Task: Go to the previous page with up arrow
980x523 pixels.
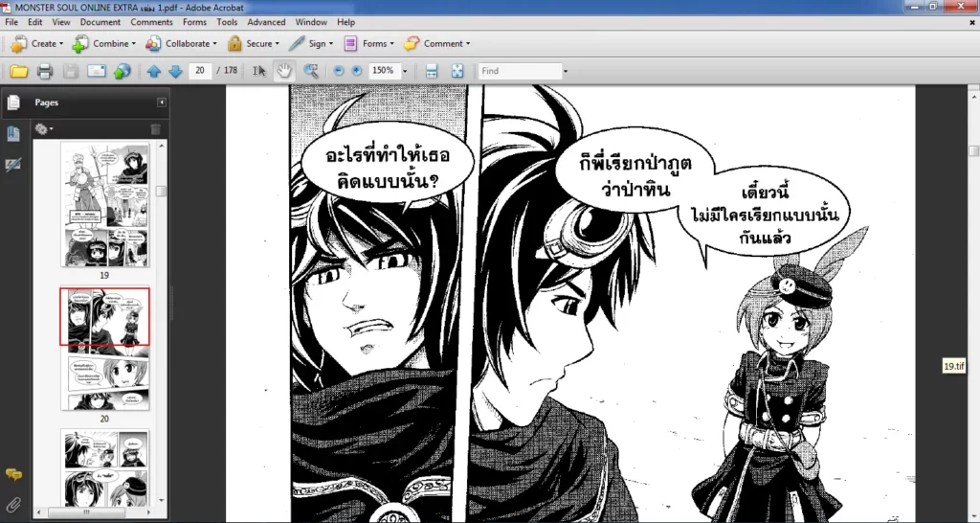Action: pos(154,71)
